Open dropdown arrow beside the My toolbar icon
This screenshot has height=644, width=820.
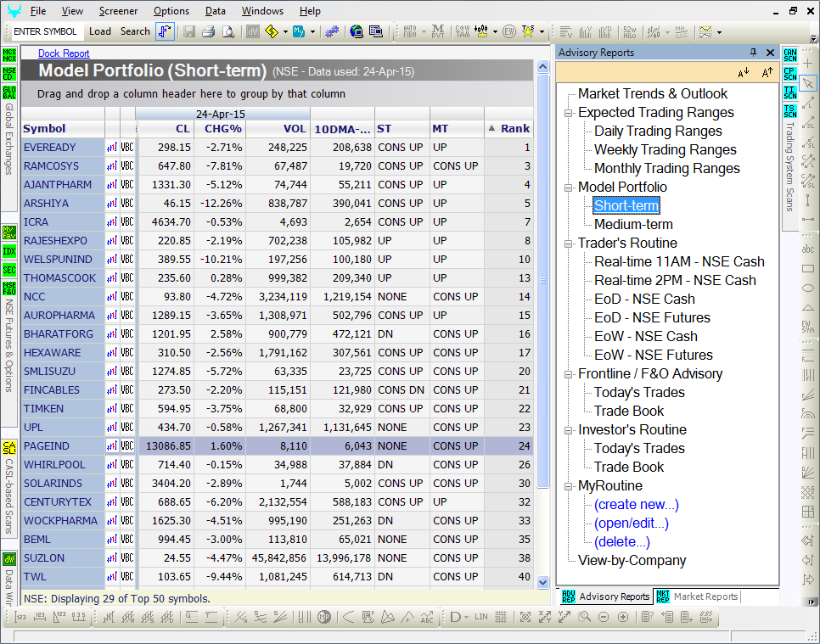tap(312, 32)
